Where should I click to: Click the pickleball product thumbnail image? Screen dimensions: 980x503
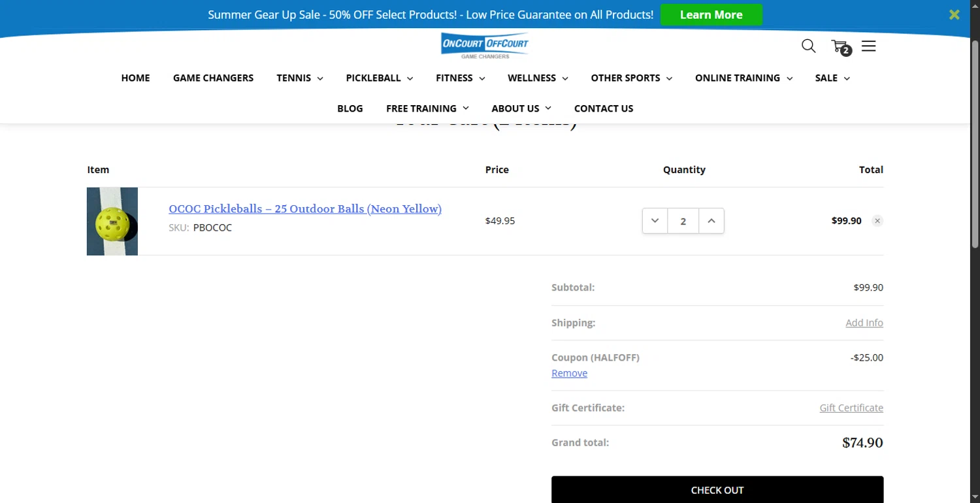coord(112,221)
